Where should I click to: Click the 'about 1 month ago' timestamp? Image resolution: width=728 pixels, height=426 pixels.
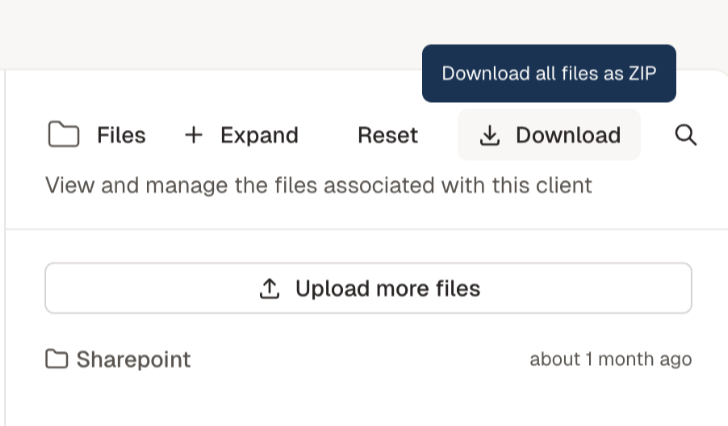611,359
